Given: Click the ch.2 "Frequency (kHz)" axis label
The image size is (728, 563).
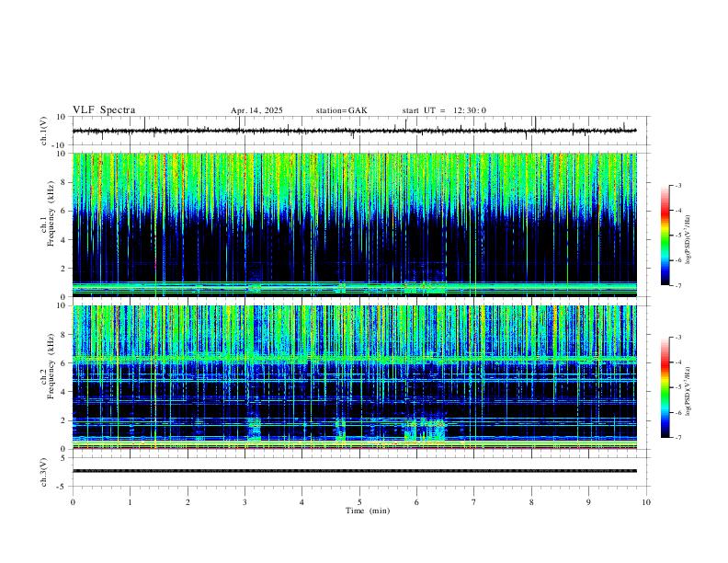Looking at the screenshot, I should coord(51,366).
